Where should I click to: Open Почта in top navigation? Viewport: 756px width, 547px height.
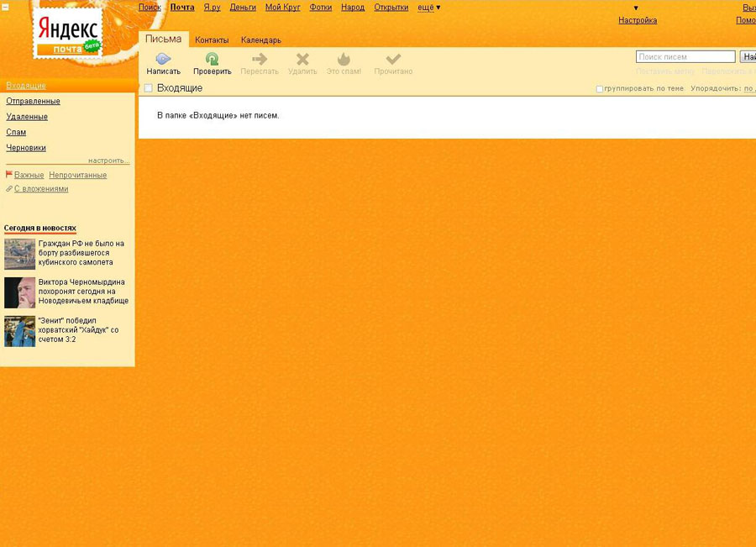tap(182, 8)
